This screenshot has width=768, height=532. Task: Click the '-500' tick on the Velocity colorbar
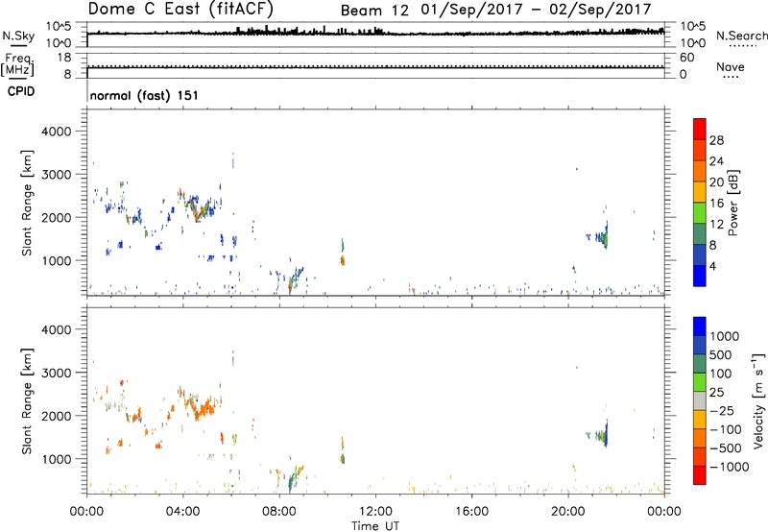click(x=726, y=447)
